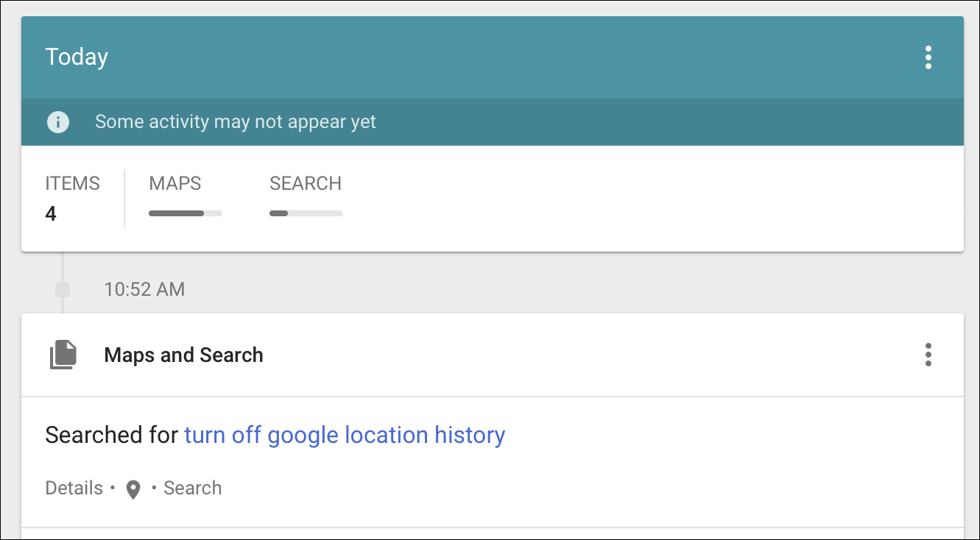Viewport: 980px width, 540px height.
Task: Expand the Maps and Search bundle title
Action: pyautogui.click(x=183, y=355)
